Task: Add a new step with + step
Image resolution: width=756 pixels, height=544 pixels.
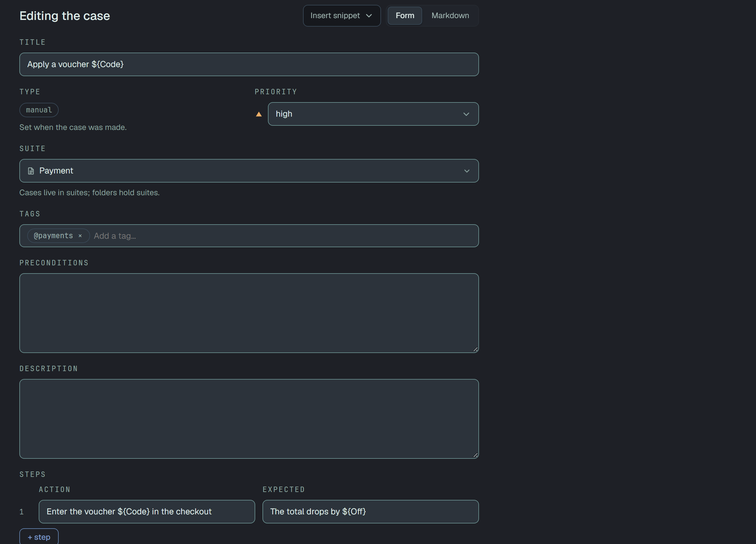Action: pyautogui.click(x=39, y=537)
